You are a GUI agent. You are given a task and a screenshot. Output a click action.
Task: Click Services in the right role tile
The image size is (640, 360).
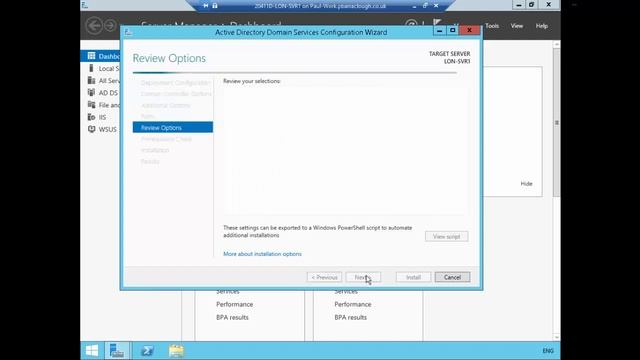[x=346, y=292]
